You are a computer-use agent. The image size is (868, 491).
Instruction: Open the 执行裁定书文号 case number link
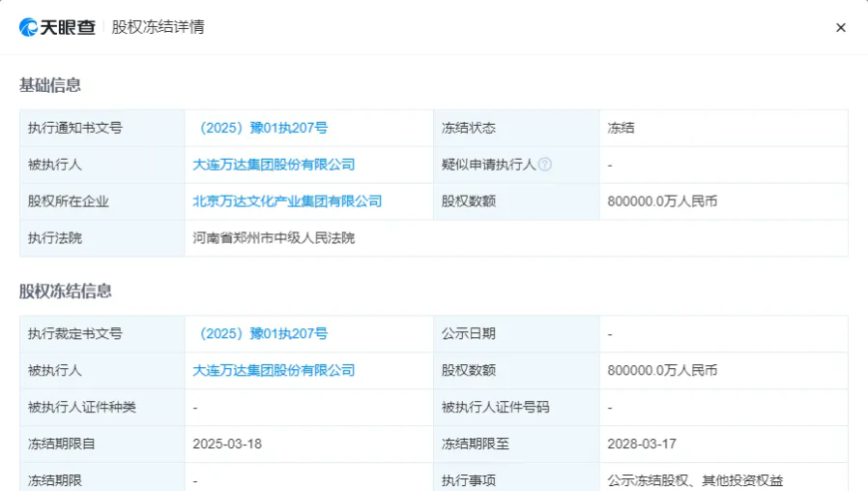(x=263, y=333)
